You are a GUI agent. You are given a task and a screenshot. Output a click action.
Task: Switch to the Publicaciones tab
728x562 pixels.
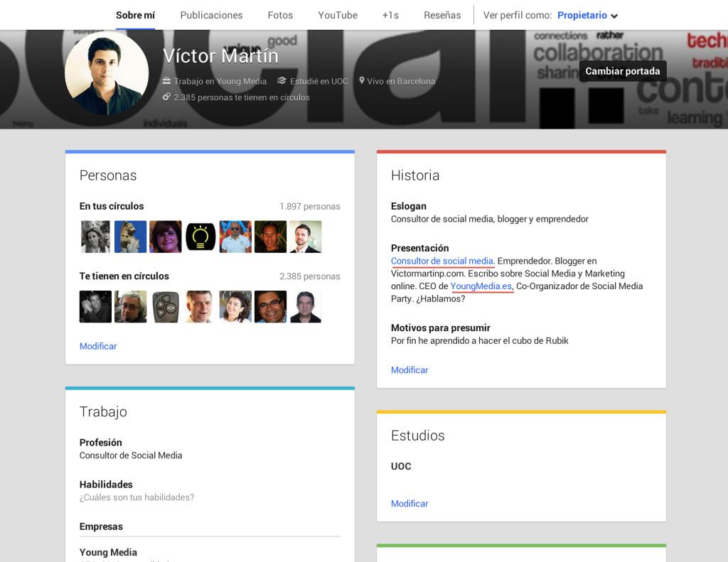[211, 14]
